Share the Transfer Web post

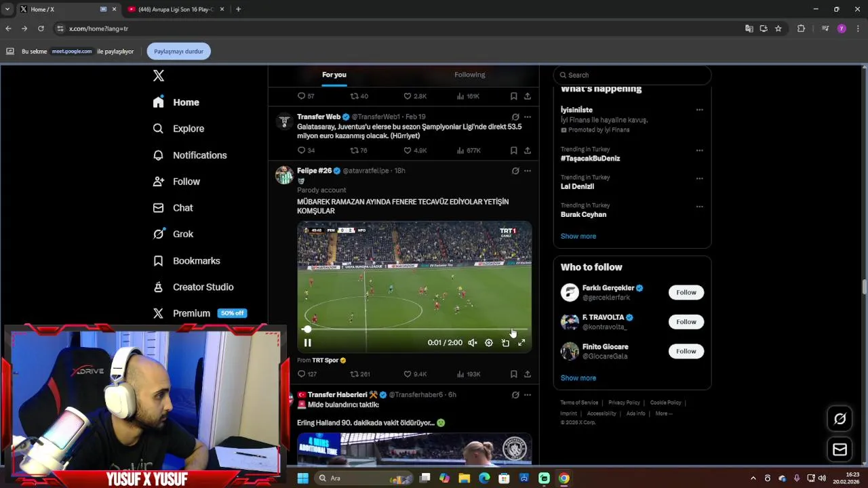[528, 150]
